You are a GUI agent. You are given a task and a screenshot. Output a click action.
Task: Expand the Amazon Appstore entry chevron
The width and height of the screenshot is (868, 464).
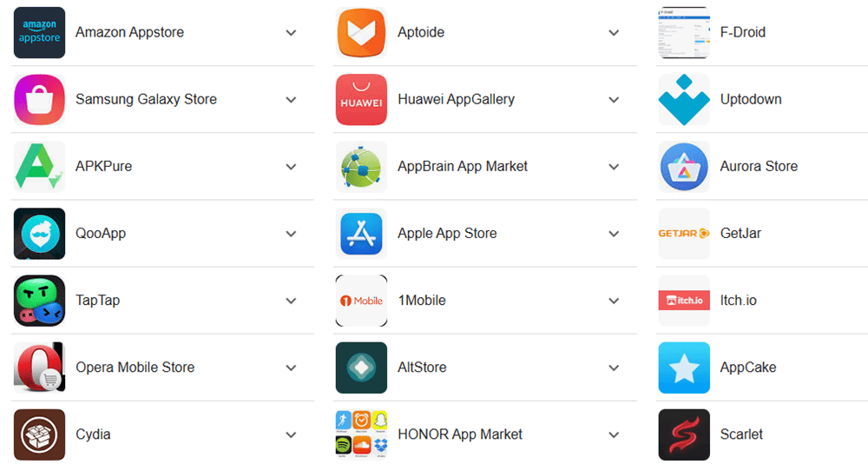tap(292, 33)
